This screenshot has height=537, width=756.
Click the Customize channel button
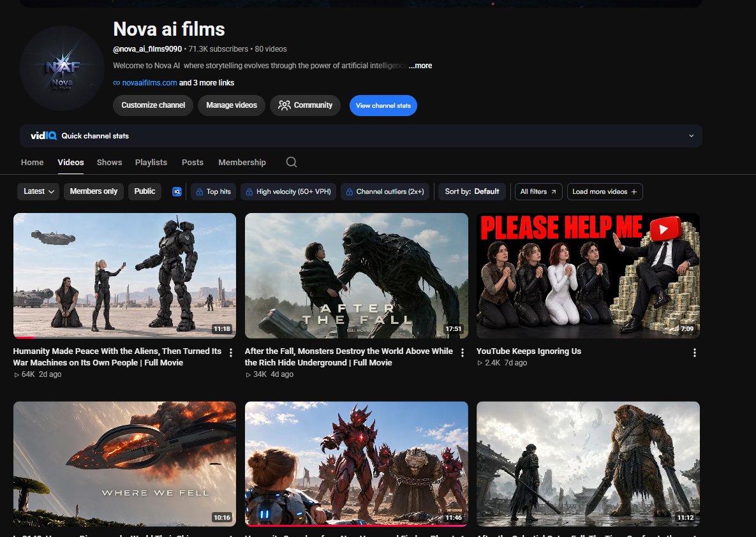click(153, 105)
